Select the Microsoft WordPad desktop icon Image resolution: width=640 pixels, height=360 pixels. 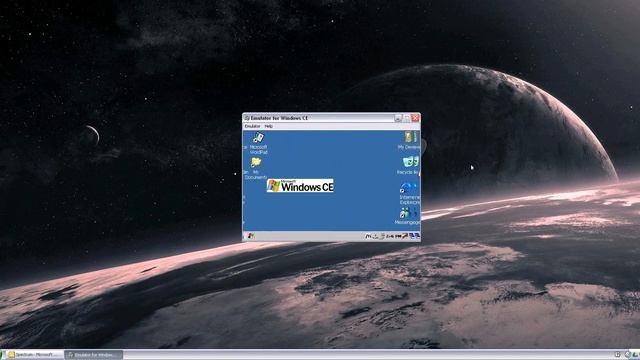pos(258,143)
